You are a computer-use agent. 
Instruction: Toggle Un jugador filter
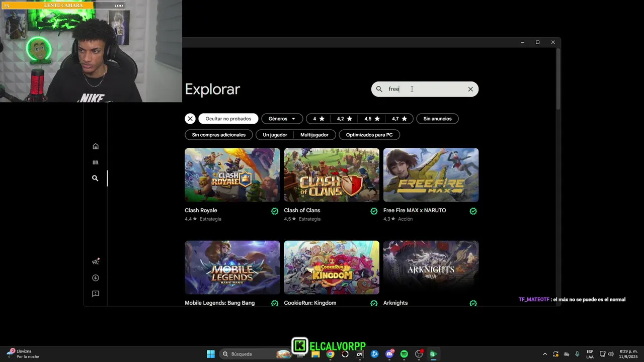(275, 135)
